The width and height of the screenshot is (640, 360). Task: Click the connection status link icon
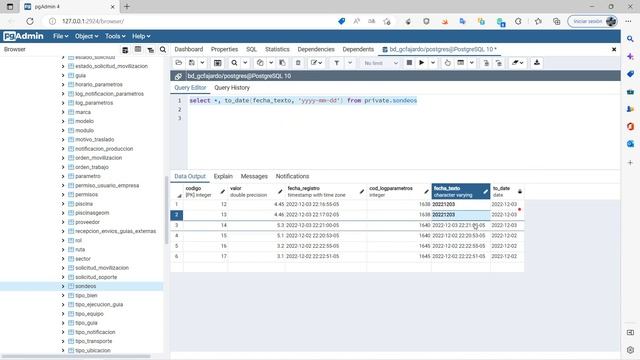coord(178,76)
